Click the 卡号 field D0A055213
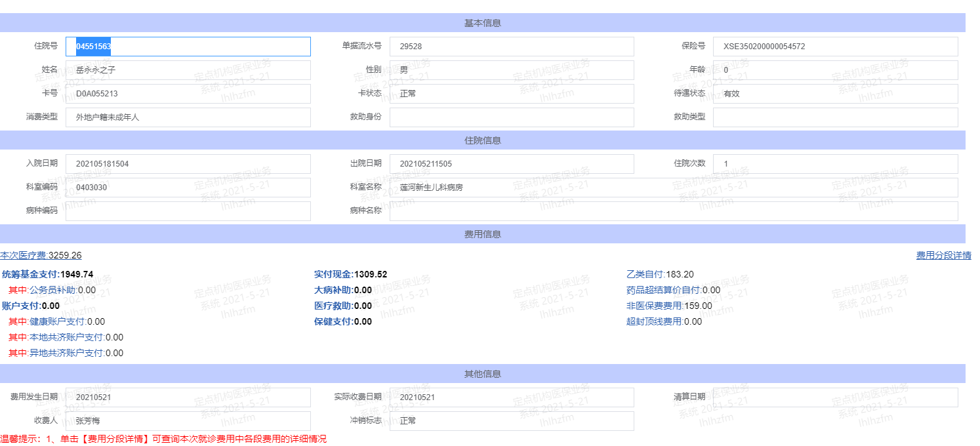 point(188,94)
